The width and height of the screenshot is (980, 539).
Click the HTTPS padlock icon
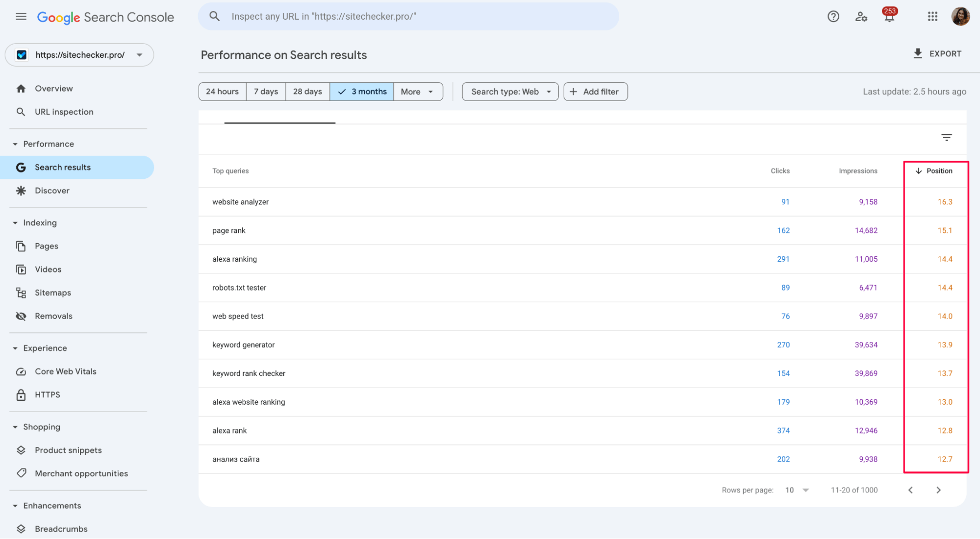(x=21, y=395)
